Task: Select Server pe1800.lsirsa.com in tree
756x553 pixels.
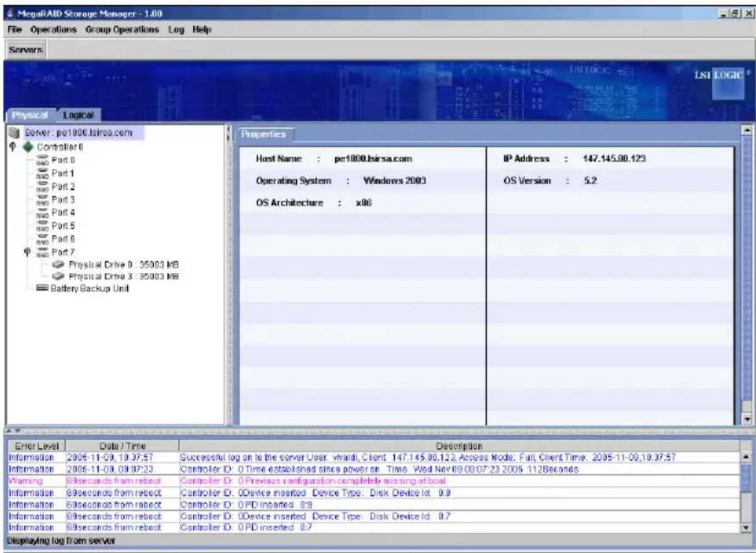Action: [78, 133]
